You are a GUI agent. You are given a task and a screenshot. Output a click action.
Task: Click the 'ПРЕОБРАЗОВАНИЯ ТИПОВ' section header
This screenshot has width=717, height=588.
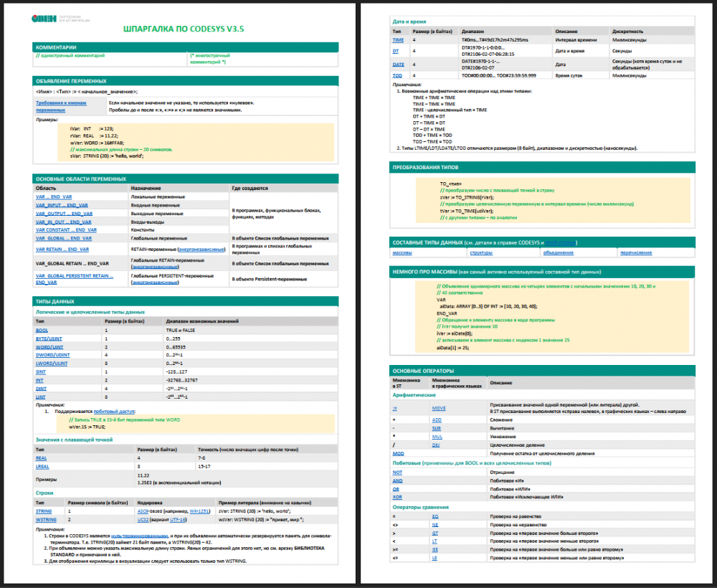(542, 167)
